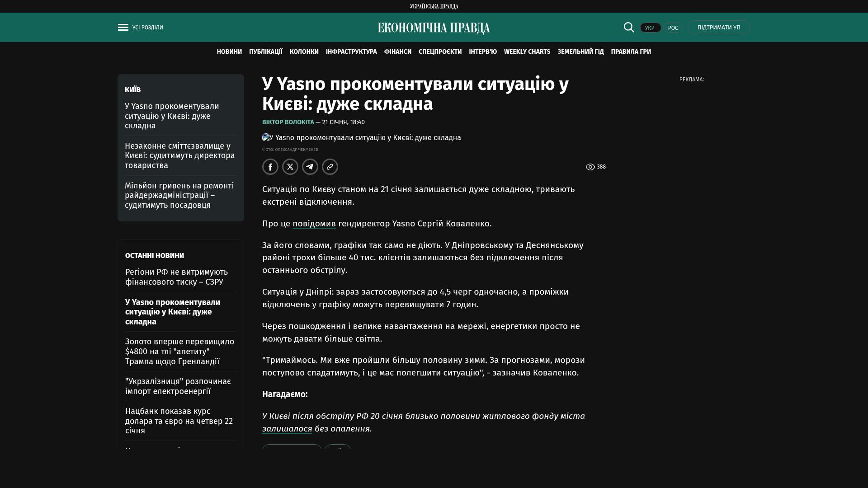The width and height of the screenshot is (868, 488).
Task: Open the Weekly Charts section
Action: [527, 52]
